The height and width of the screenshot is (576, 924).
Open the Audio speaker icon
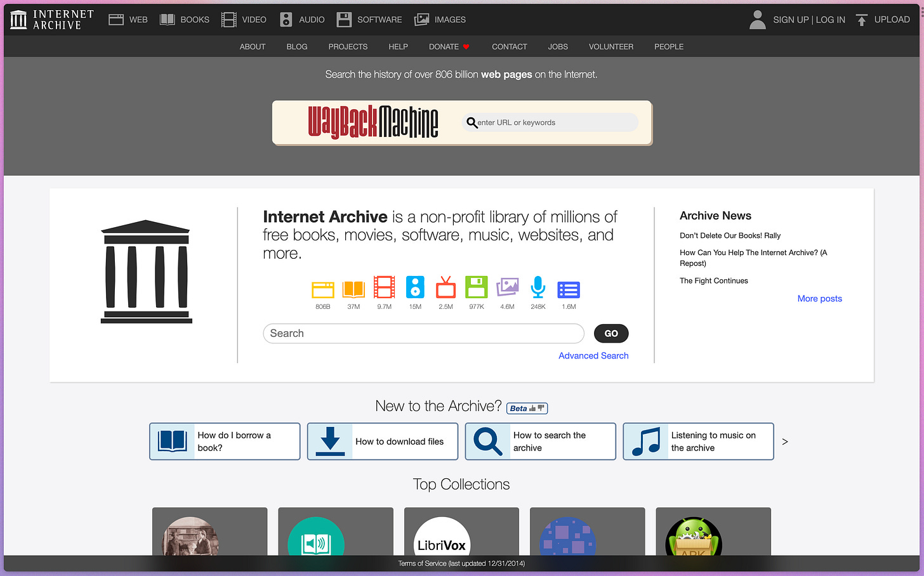click(286, 20)
